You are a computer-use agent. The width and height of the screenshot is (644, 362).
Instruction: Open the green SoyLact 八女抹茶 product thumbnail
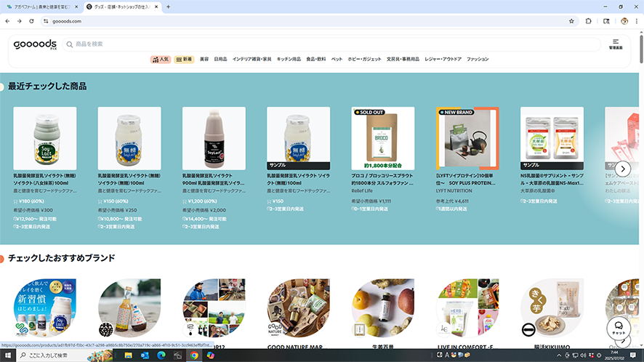click(x=45, y=138)
